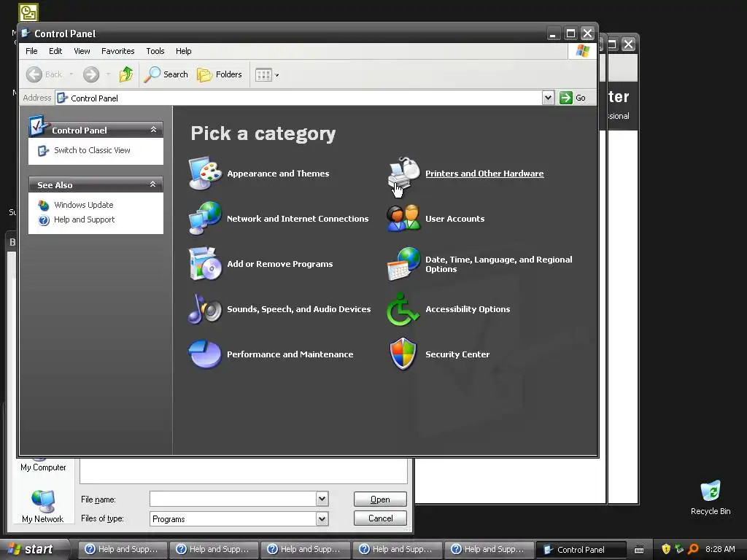Expand the Back history dropdown arrow

pyautogui.click(x=71, y=74)
